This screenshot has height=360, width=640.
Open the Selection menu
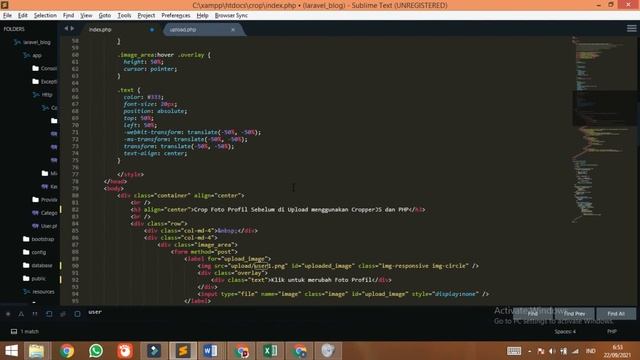pyautogui.click(x=45, y=16)
